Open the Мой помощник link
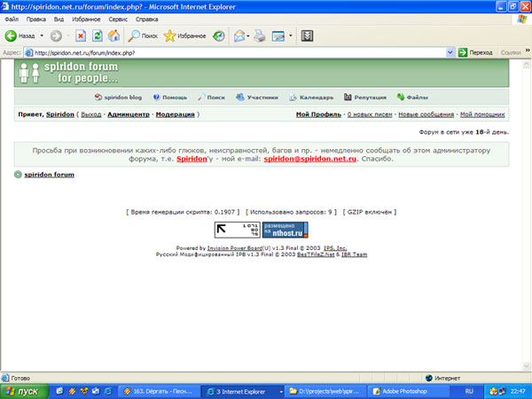Image resolution: width=532 pixels, height=399 pixels. [x=482, y=114]
